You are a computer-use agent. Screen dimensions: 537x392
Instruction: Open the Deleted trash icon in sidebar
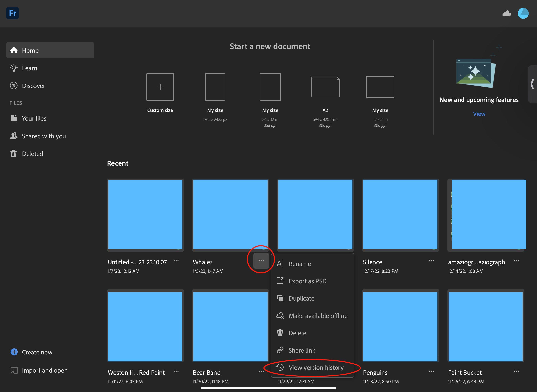coord(14,153)
